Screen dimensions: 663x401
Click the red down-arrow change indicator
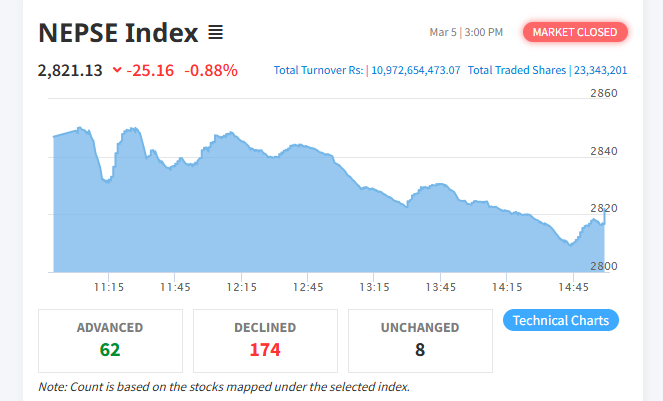tap(117, 70)
